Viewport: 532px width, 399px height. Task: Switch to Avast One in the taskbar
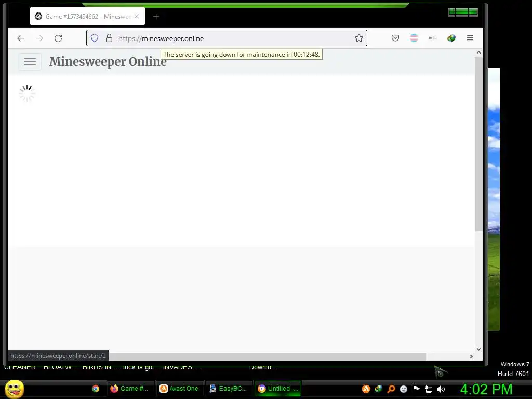click(179, 389)
